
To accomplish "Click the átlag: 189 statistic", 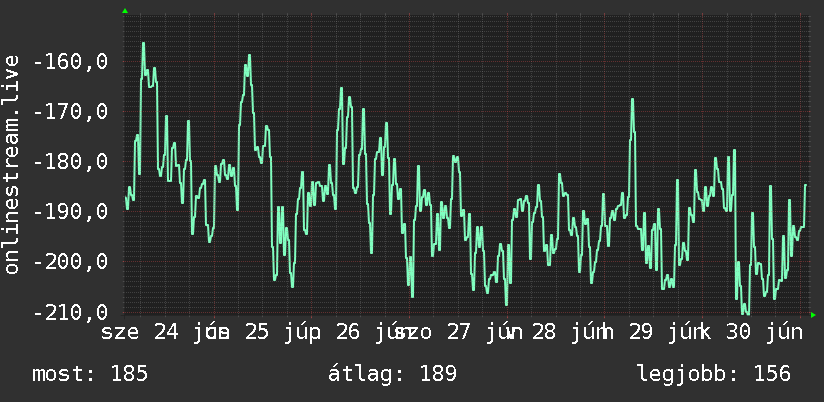I will (x=393, y=374).
